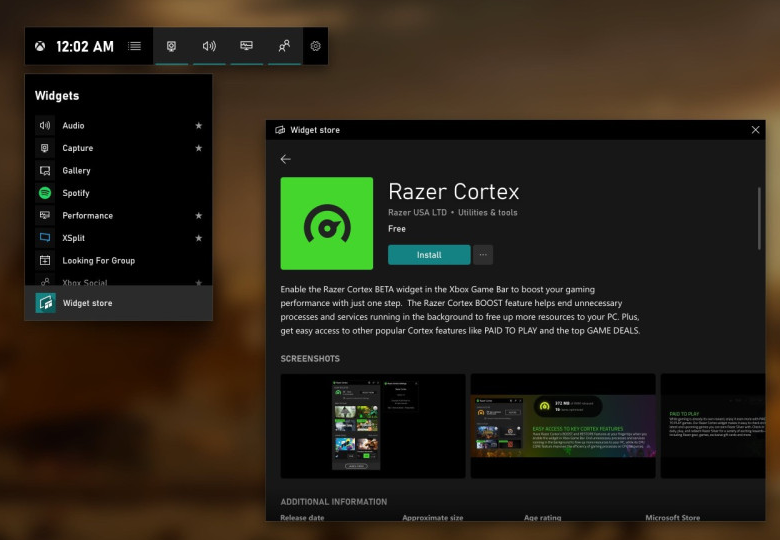
Task: Unfavorite the Capture widget star
Action: pyautogui.click(x=198, y=148)
